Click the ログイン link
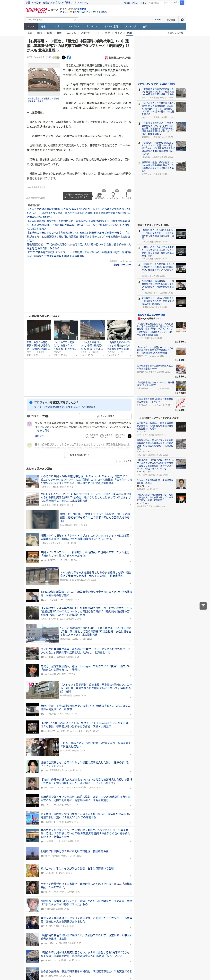The width and height of the screenshot is (210, 980). tap(65, 12)
